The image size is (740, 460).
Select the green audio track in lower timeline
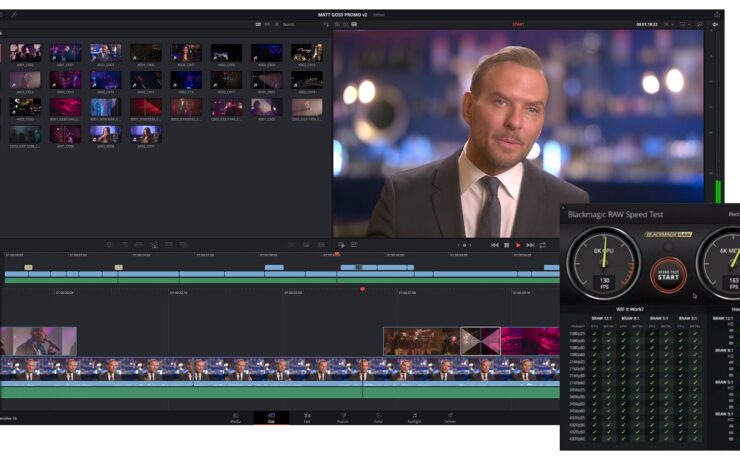(x=280, y=393)
